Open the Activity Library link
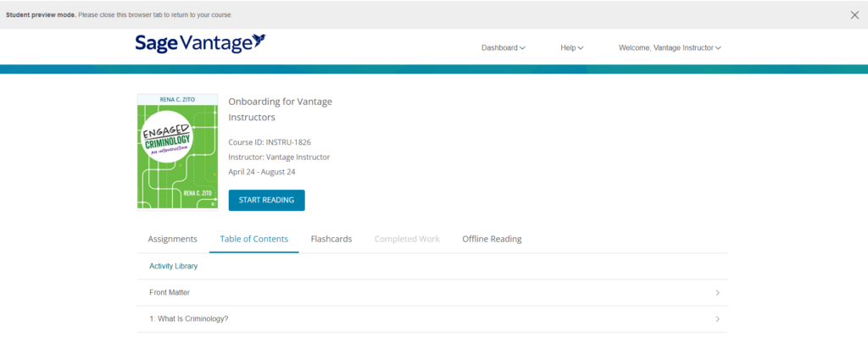The width and height of the screenshot is (868, 337). [173, 266]
